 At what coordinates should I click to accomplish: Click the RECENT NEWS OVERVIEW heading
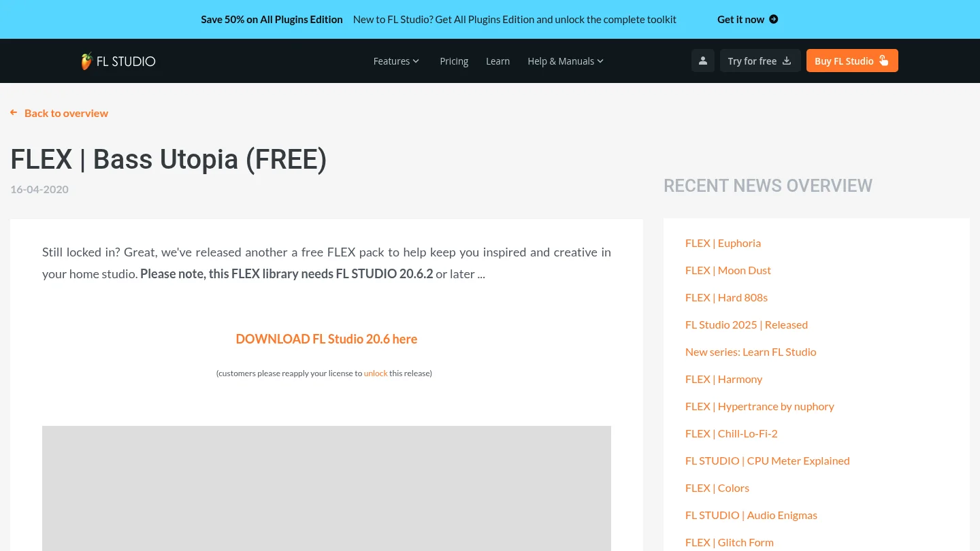pyautogui.click(x=768, y=186)
